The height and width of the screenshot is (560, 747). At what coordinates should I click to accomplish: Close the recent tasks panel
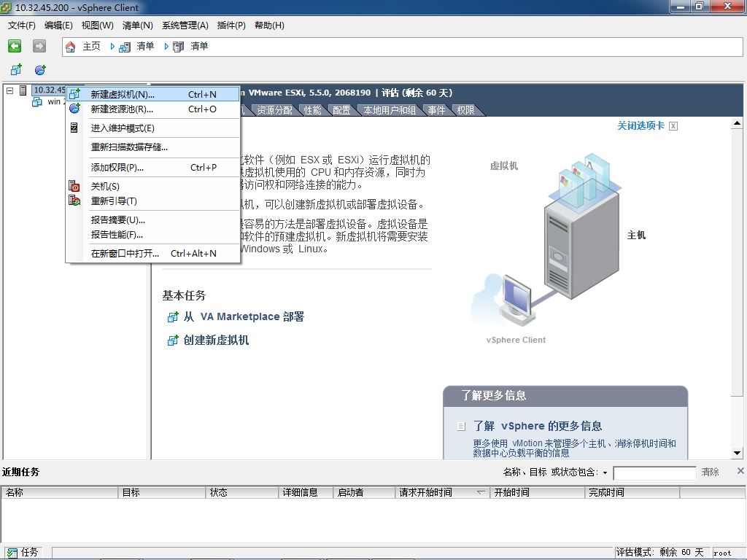[740, 470]
